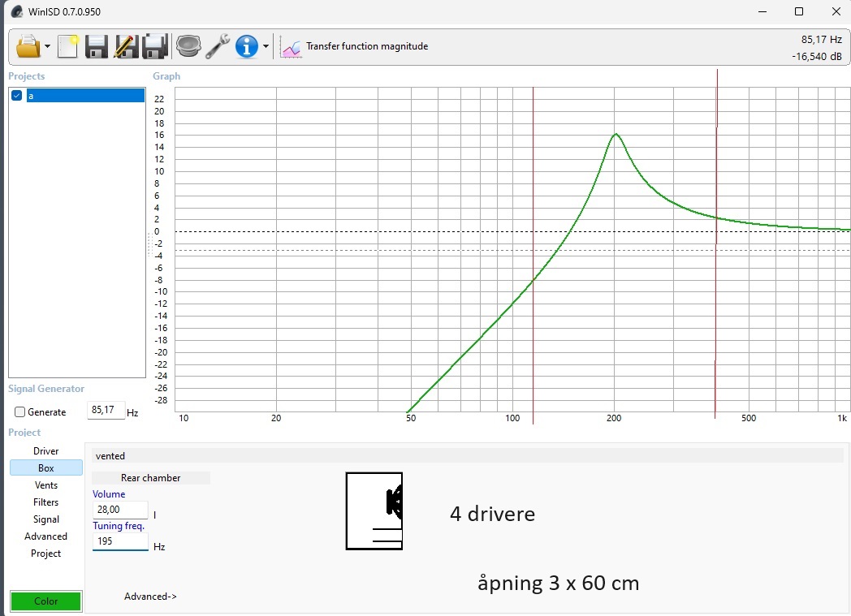Viewport: 851px width, 616px height.
Task: Enable the Generate signal checkbox
Action: point(20,412)
